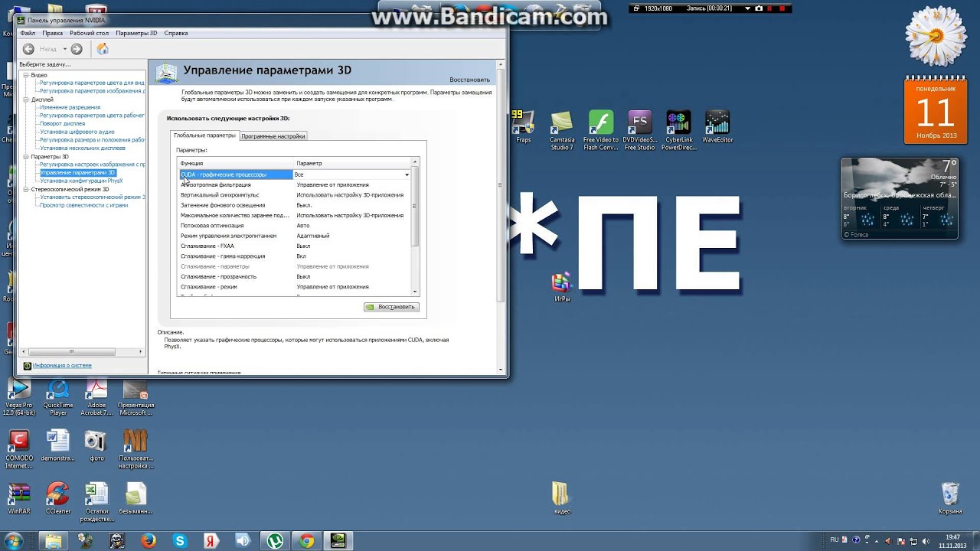This screenshot has height=551, width=980.
Task: Collapse the Стереоскопический режим 3D node
Action: click(x=25, y=189)
